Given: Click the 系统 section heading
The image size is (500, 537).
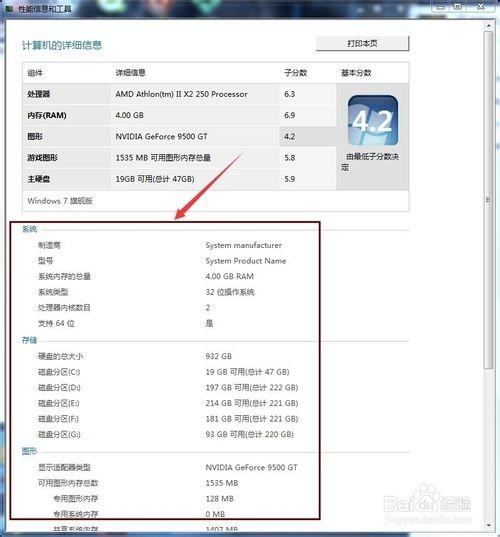Looking at the screenshot, I should (x=29, y=229).
